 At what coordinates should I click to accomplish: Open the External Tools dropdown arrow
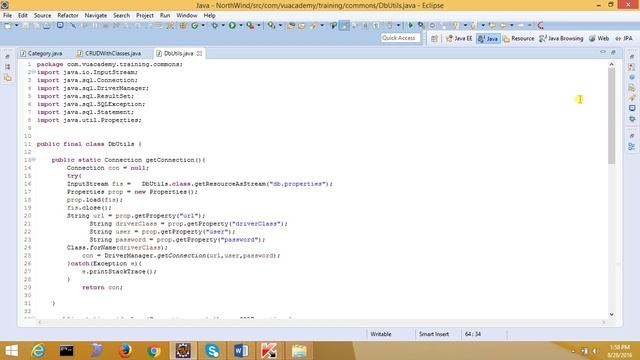pos(259,25)
